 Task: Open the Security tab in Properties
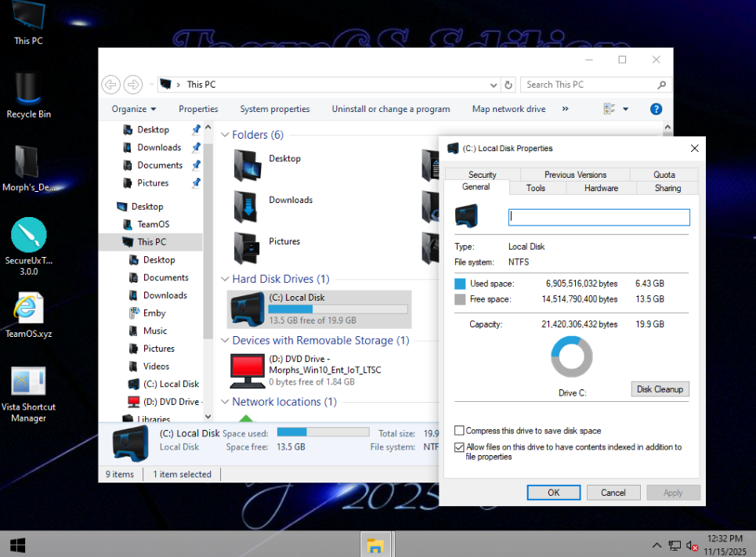(483, 175)
